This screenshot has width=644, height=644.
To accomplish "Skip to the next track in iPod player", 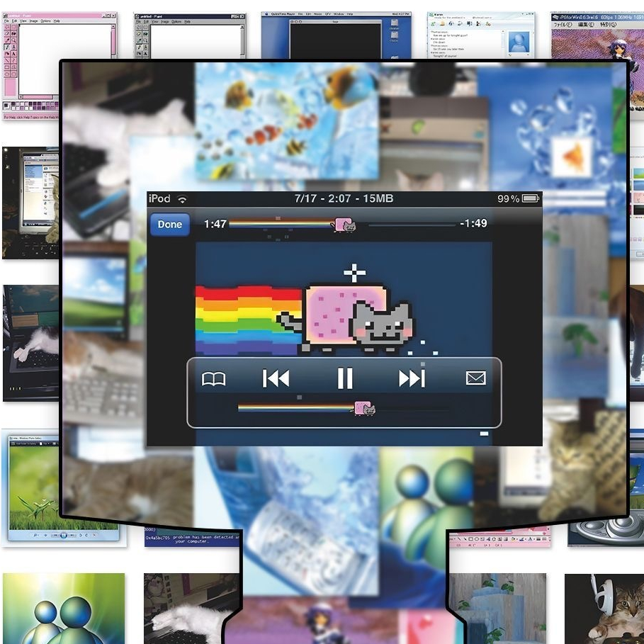I will pos(412,378).
